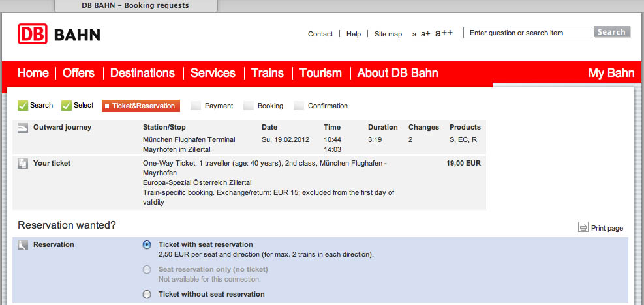Switch to DB BAHN Booking requests tab
Viewport: 644px width, 305px height.
click(136, 6)
